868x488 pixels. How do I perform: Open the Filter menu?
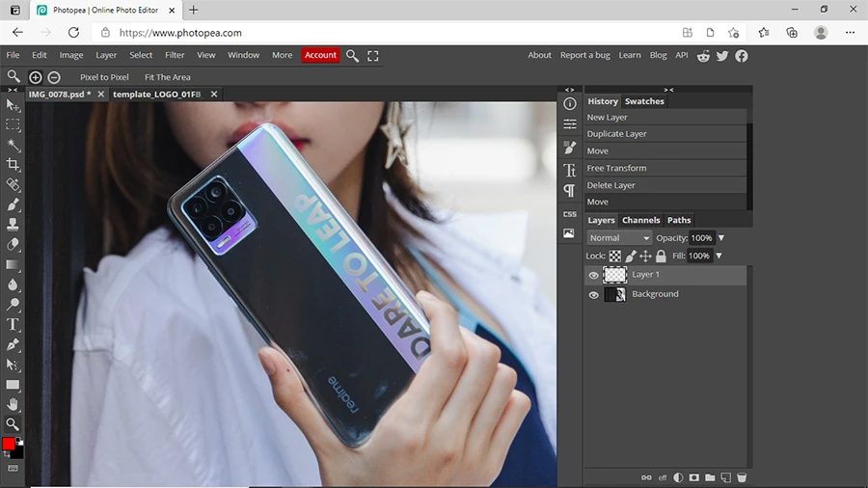coord(175,55)
